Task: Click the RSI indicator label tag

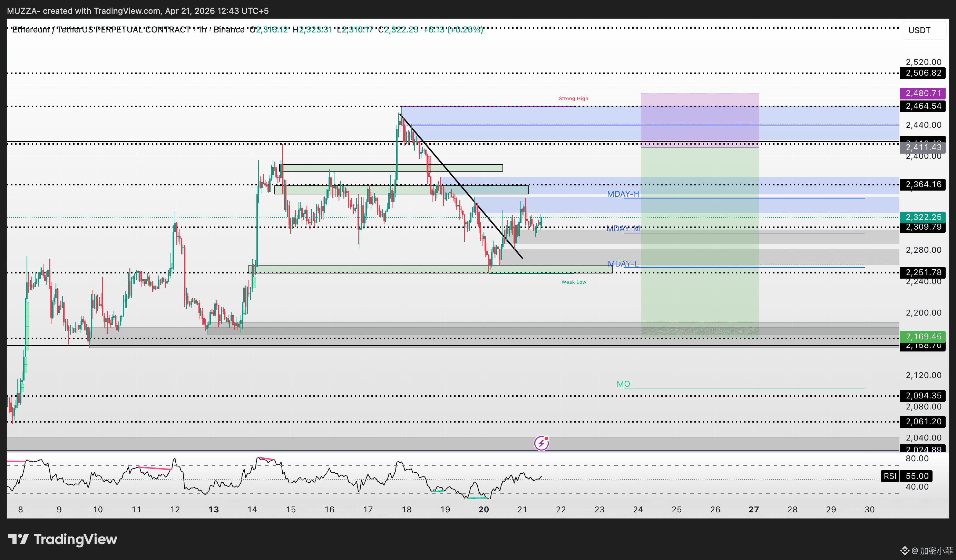Action: tap(890, 476)
